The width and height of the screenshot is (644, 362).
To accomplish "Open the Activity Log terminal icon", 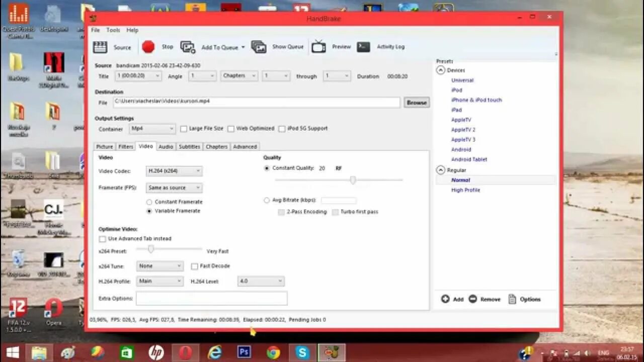I will (364, 47).
